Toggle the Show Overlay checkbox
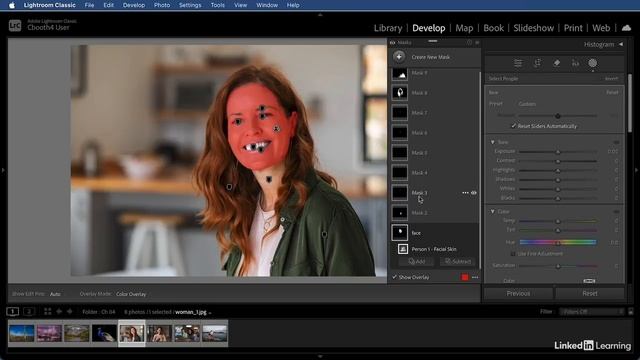 click(x=395, y=277)
